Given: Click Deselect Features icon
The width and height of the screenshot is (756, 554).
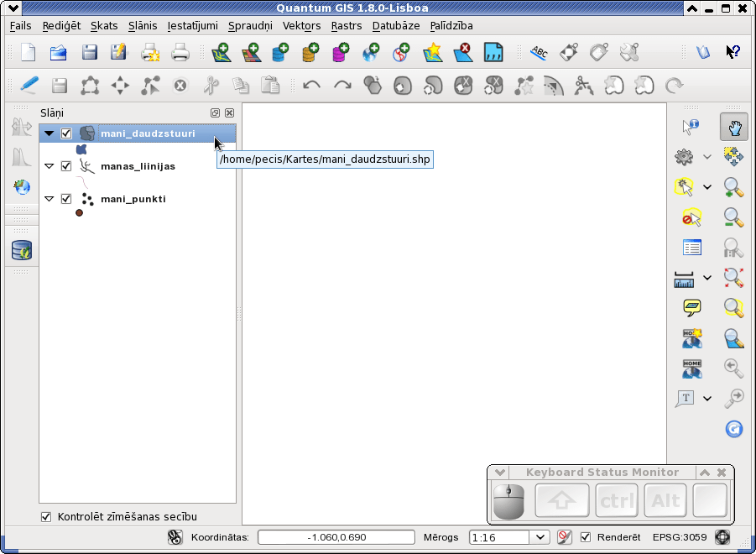Looking at the screenshot, I should pos(691,217).
